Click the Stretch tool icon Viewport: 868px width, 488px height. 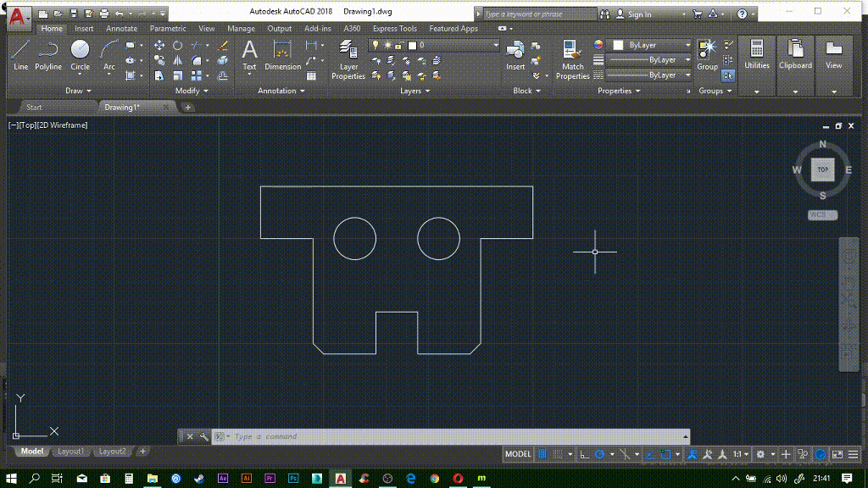point(159,75)
